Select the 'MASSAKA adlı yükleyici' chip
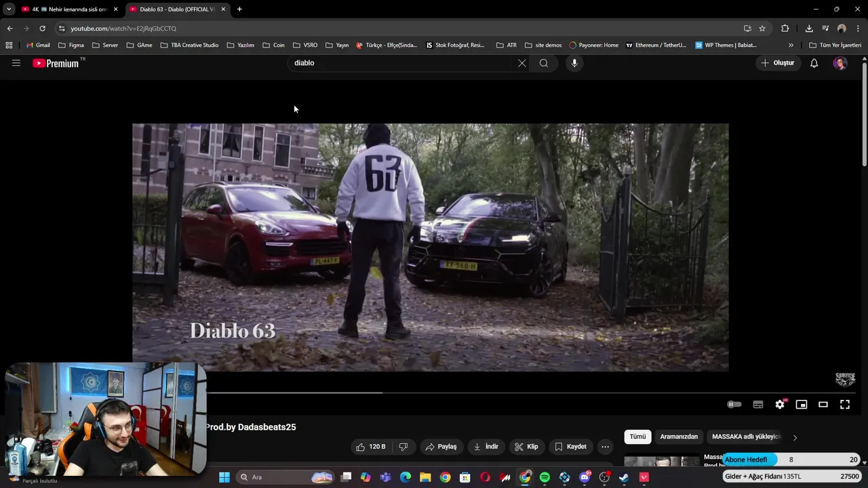Image resolution: width=868 pixels, height=488 pixels. click(x=747, y=437)
